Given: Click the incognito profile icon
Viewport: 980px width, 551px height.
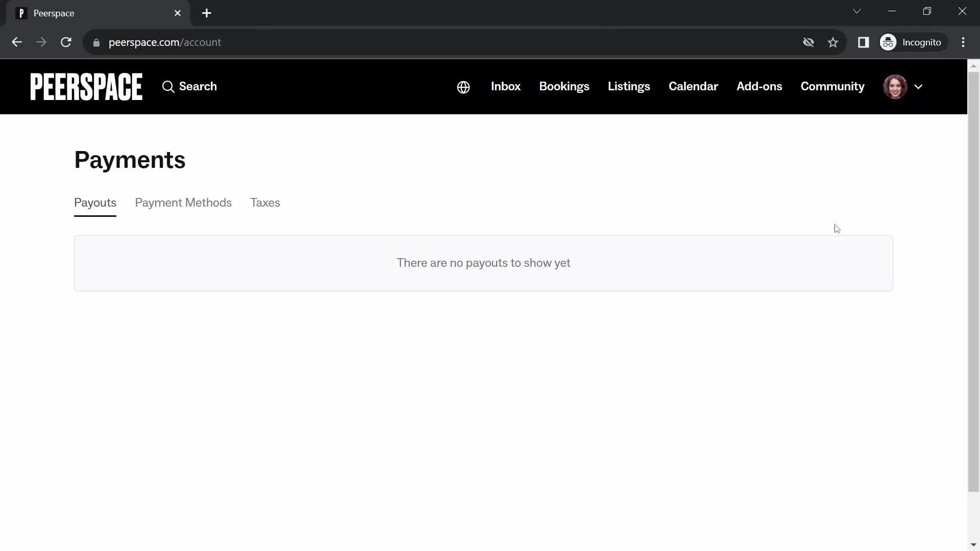Looking at the screenshot, I should pos(889,42).
